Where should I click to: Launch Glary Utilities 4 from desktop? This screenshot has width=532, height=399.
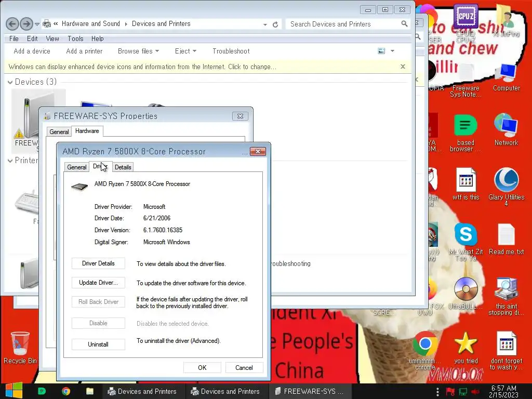pyautogui.click(x=506, y=187)
